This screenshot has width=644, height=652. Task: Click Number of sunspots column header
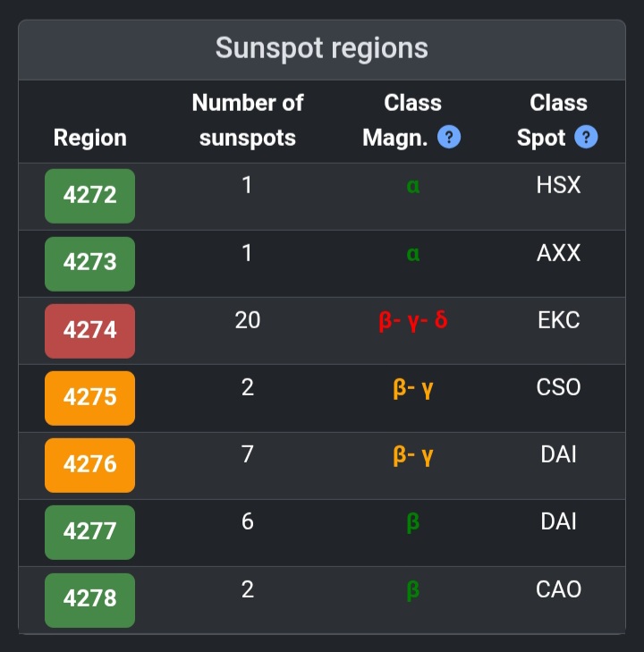pos(248,120)
